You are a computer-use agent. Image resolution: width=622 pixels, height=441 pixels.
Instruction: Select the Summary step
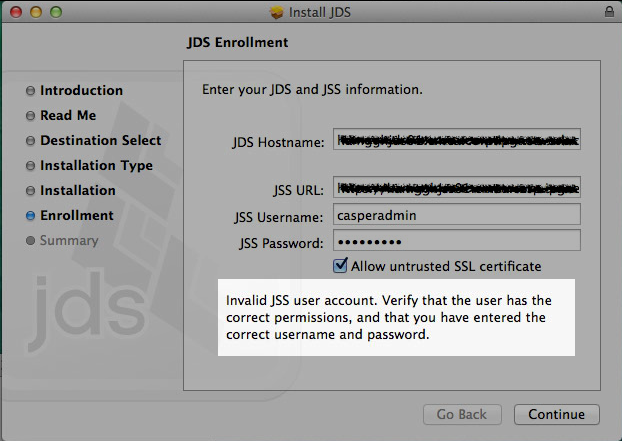coord(69,240)
